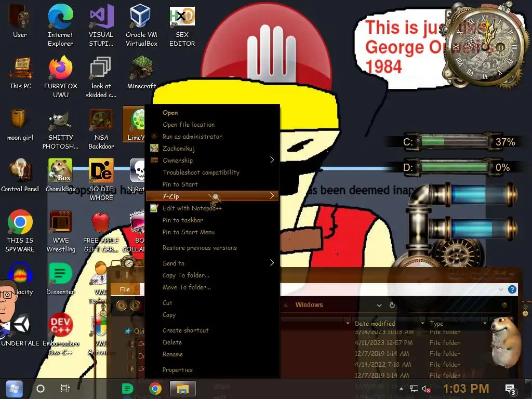The height and width of the screenshot is (399, 532).
Task: Open the Internet Explorer Edge icon
Action: click(x=60, y=25)
